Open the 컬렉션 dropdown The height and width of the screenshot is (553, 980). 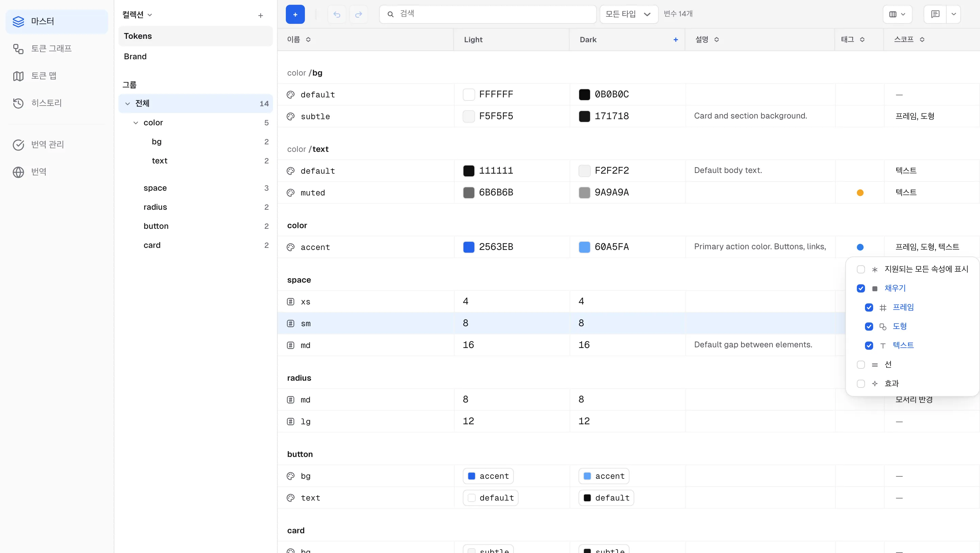[137, 15]
